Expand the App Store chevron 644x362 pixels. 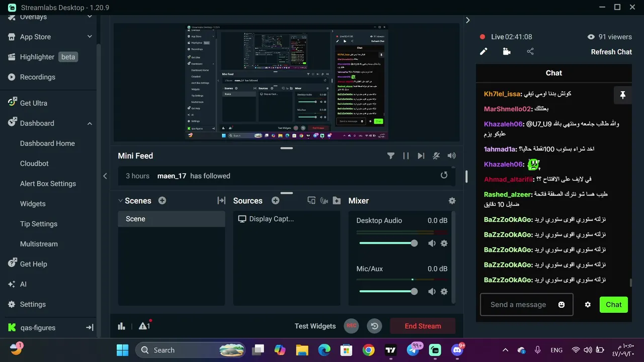[90, 37]
